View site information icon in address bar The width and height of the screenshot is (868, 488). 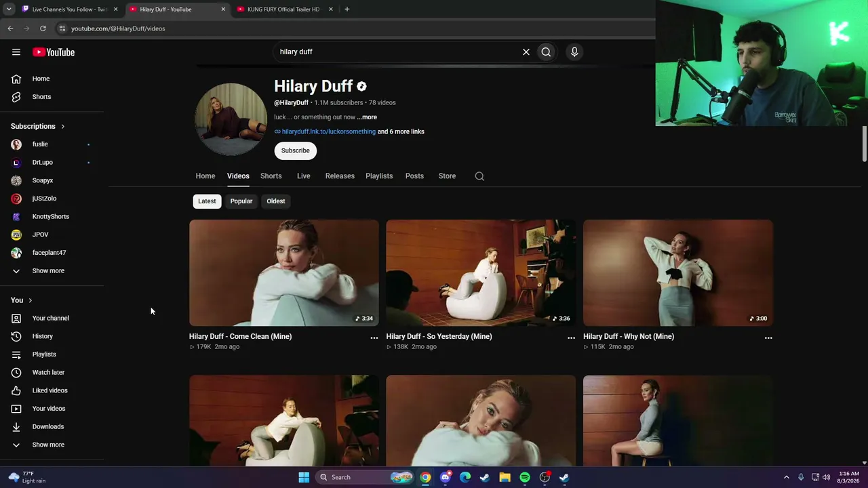point(62,28)
